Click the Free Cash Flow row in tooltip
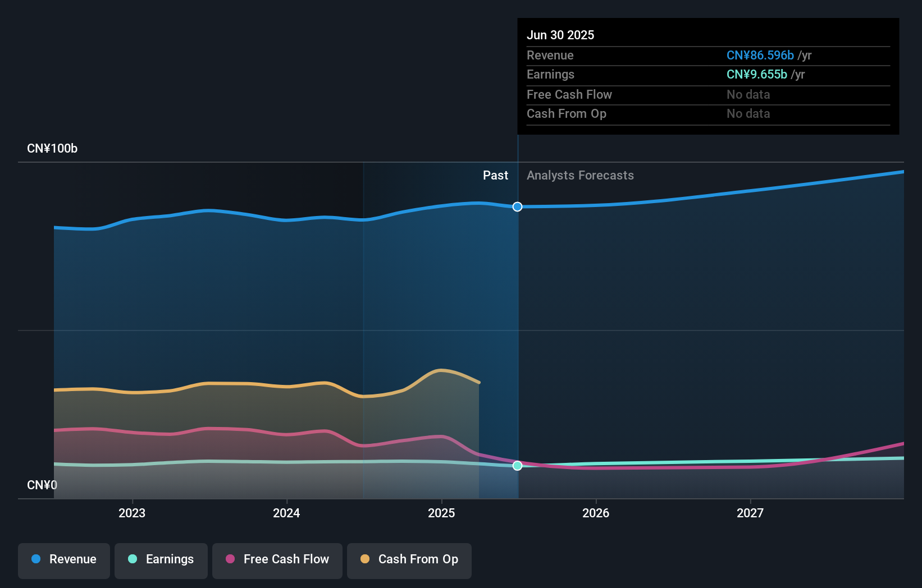The image size is (922, 588). click(708, 94)
